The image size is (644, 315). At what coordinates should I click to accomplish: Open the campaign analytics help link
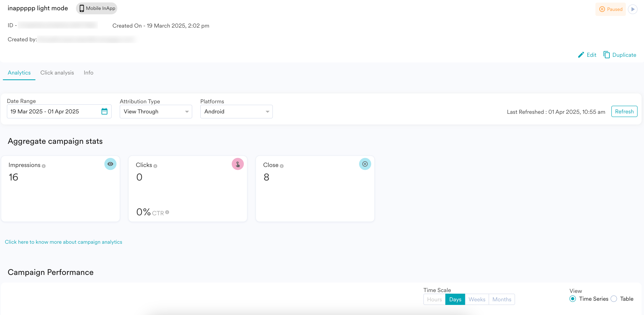pyautogui.click(x=63, y=242)
